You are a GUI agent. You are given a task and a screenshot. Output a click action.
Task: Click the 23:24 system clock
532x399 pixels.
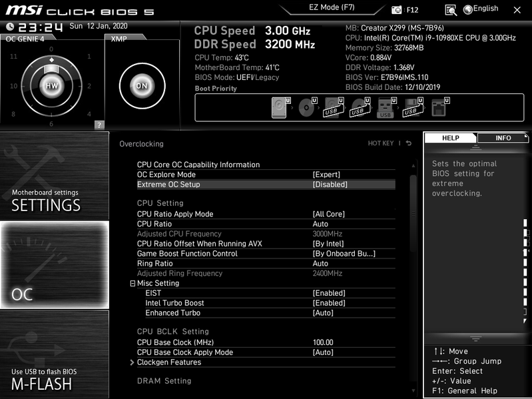pos(41,27)
